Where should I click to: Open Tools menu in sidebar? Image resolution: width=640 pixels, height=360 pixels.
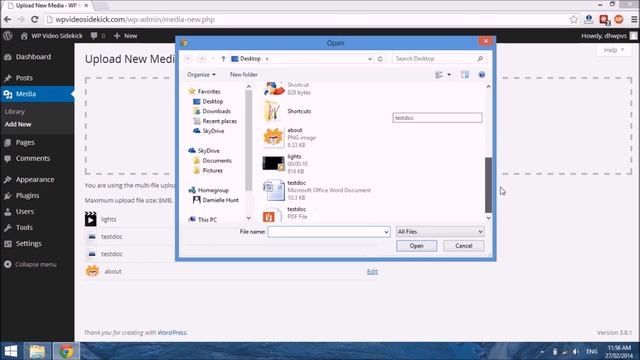[24, 227]
